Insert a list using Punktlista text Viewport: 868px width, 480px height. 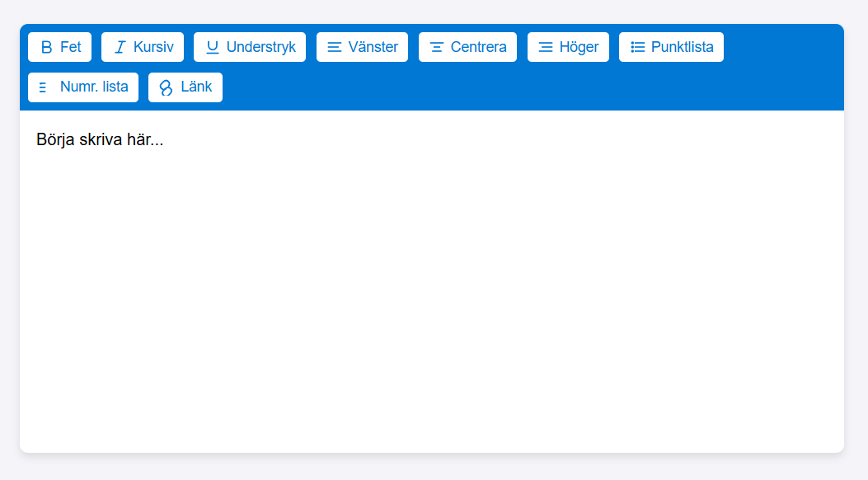click(x=682, y=47)
